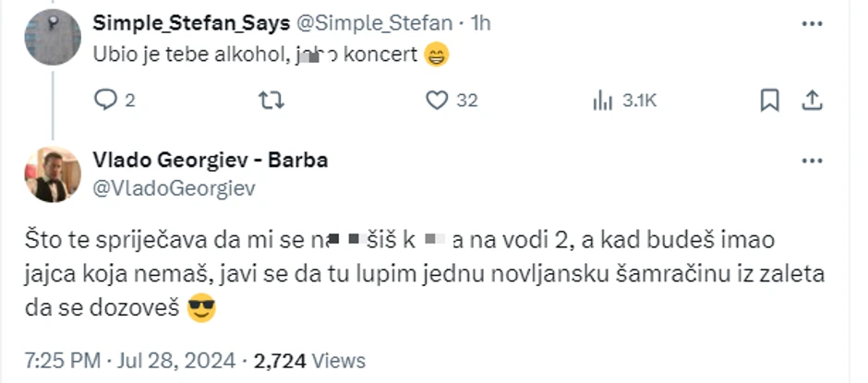Open more options on Vlado Georgiev's tweet

[811, 161]
